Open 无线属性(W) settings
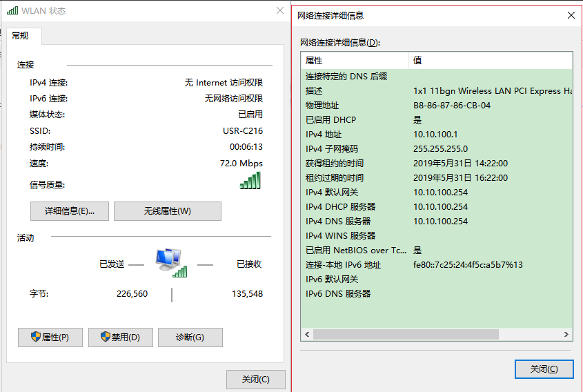The image size is (583, 392). [x=167, y=211]
